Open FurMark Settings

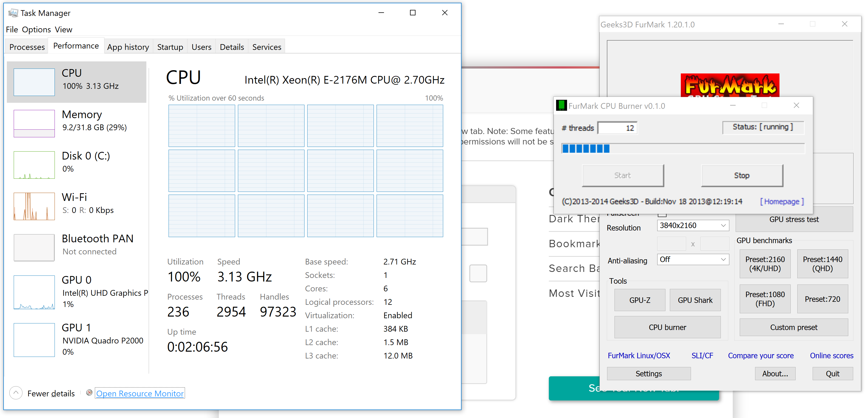point(649,374)
